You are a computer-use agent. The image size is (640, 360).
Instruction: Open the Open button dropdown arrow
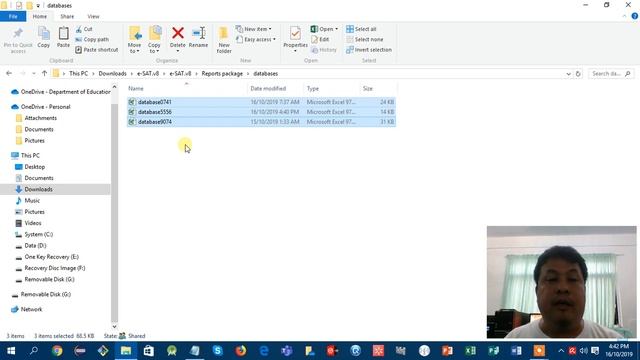(336, 29)
